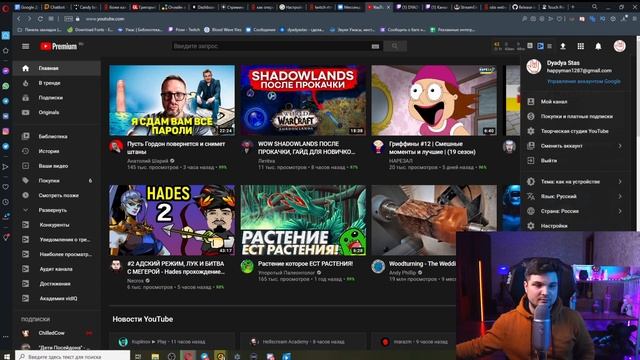This screenshot has height=360, width=640.
Task: Open the Растение ест растения thumbnail
Action: click(x=303, y=220)
